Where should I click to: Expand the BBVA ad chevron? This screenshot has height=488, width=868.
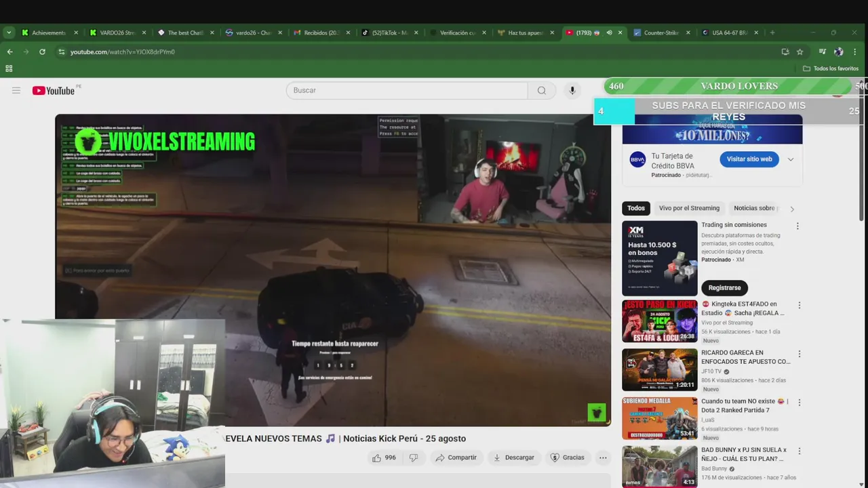[791, 160]
